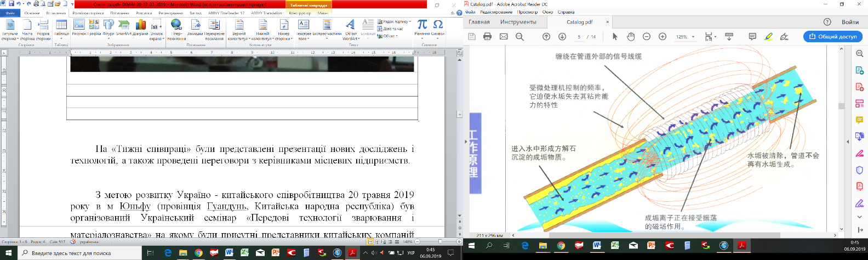Open the Текстове поле text box menu
This screenshot has width=868, height=260.
pos(303,30)
